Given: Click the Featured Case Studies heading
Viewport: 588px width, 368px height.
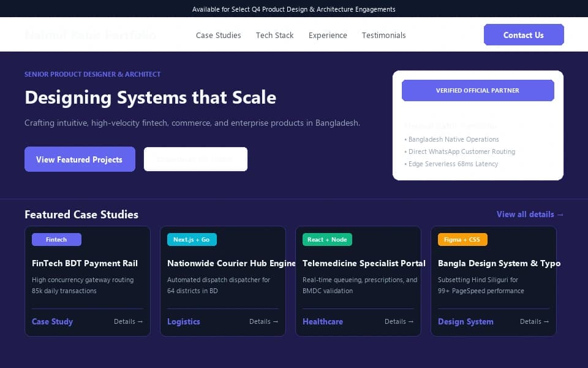Looking at the screenshot, I should [x=81, y=215].
